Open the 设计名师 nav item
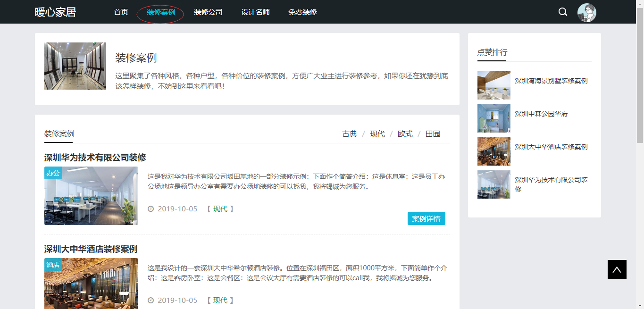 click(255, 12)
